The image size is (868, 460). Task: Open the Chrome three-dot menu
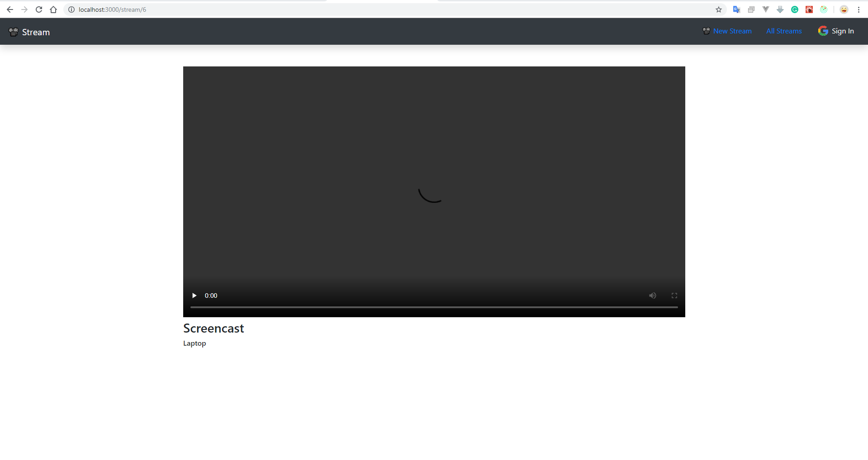[859, 9]
